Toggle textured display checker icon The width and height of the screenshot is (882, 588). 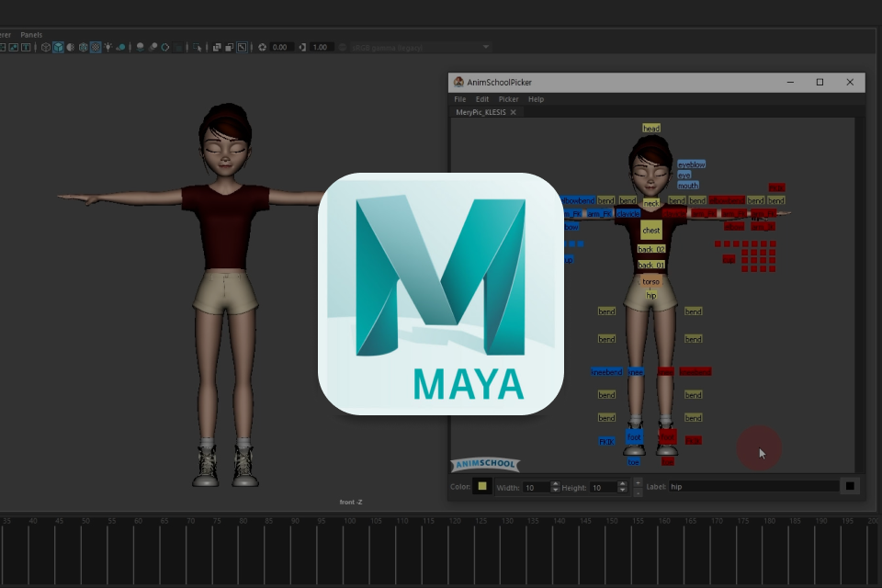(x=96, y=47)
